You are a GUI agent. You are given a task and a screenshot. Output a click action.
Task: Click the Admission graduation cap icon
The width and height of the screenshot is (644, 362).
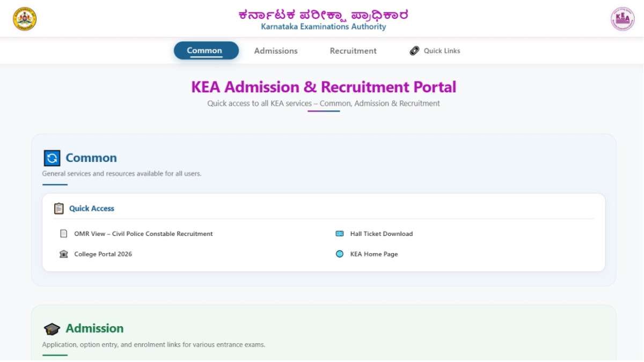coord(52,329)
